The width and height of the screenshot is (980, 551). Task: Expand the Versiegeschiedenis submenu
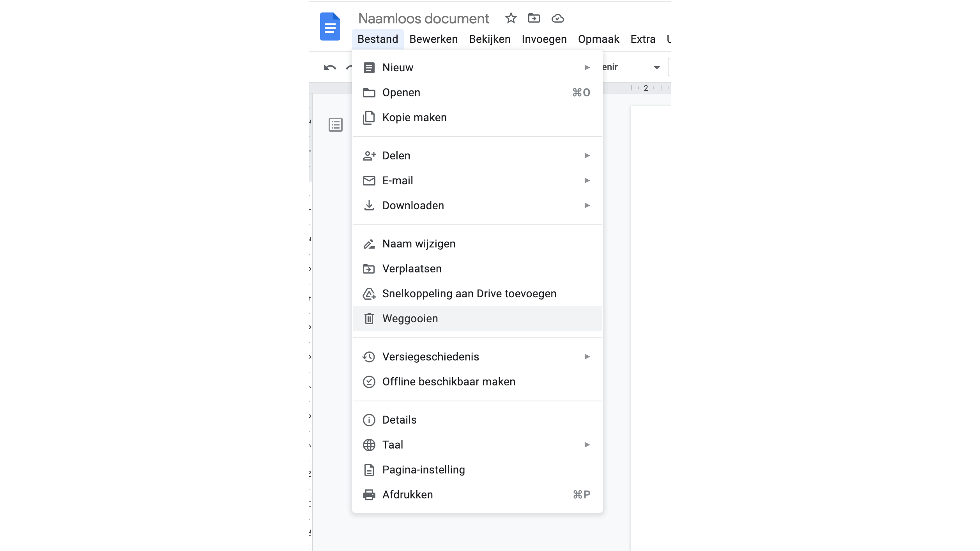click(587, 357)
